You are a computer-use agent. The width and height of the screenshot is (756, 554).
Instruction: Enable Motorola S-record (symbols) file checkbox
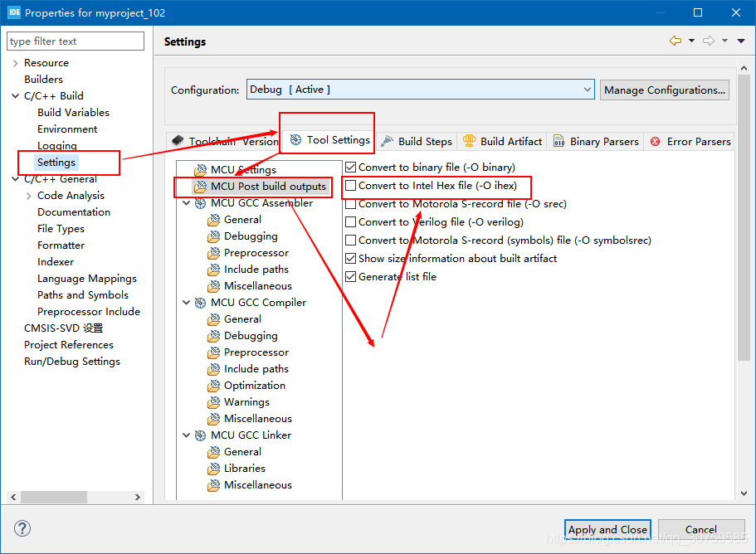[351, 241]
